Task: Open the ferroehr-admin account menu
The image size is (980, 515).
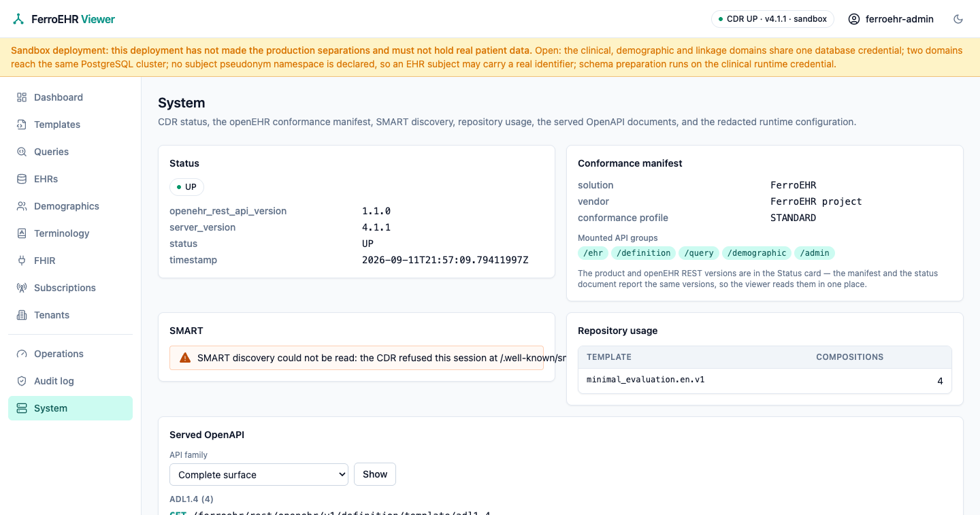Action: [x=891, y=19]
